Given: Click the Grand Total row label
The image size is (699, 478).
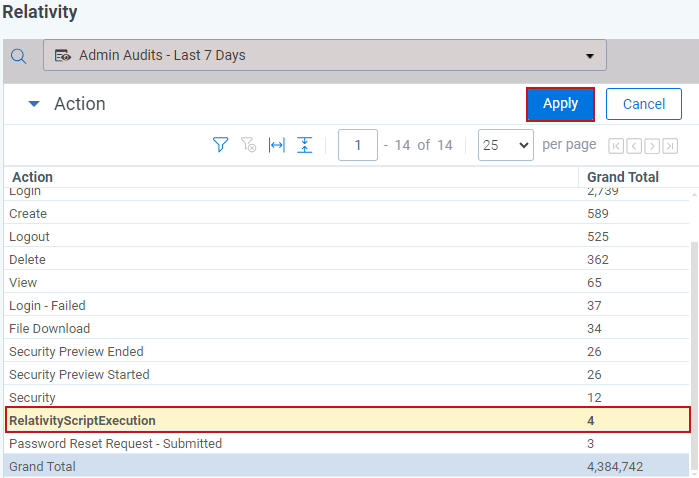Looking at the screenshot, I should pyautogui.click(x=42, y=467).
